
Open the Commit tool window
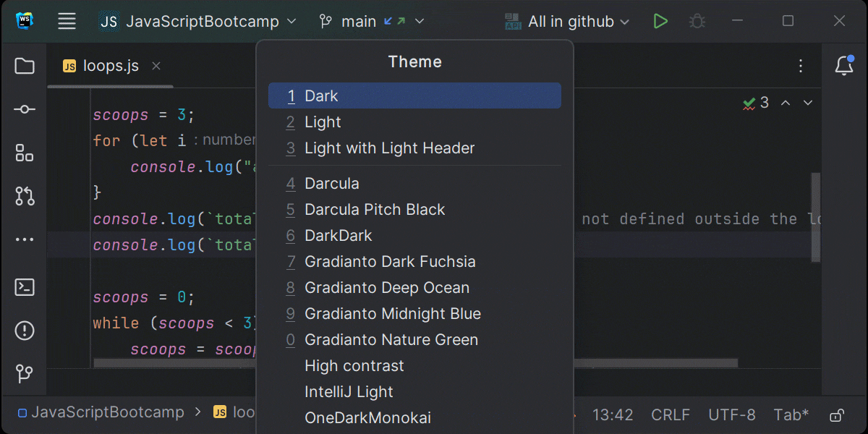click(x=24, y=109)
